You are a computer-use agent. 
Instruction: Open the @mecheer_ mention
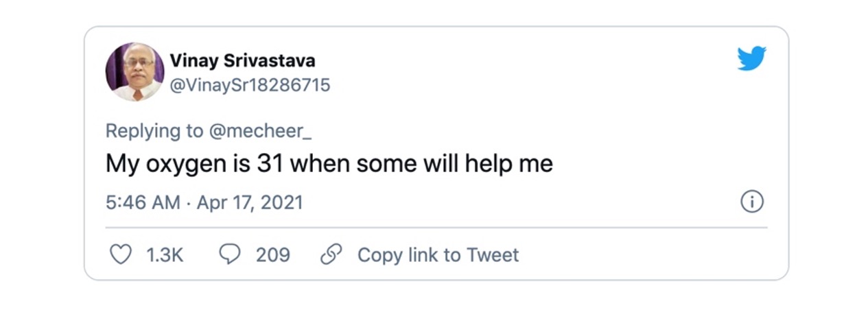pyautogui.click(x=260, y=131)
